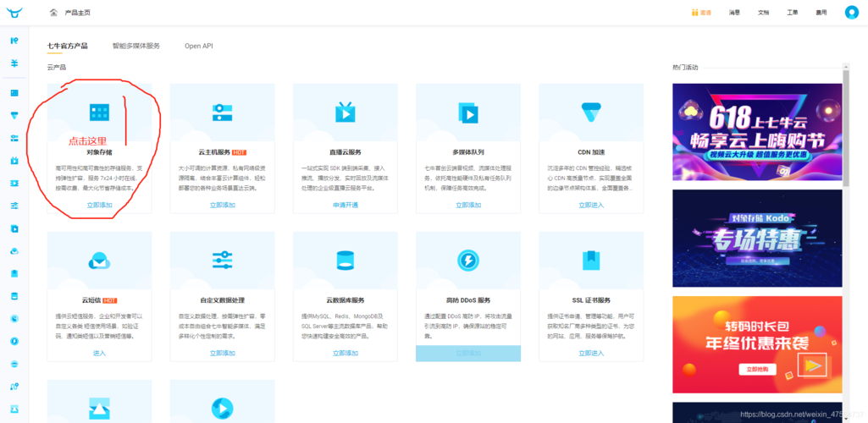Screen dimensions: 868x423
Task: Click the 云短信 card cloud envelope icon
Action: coord(100,260)
